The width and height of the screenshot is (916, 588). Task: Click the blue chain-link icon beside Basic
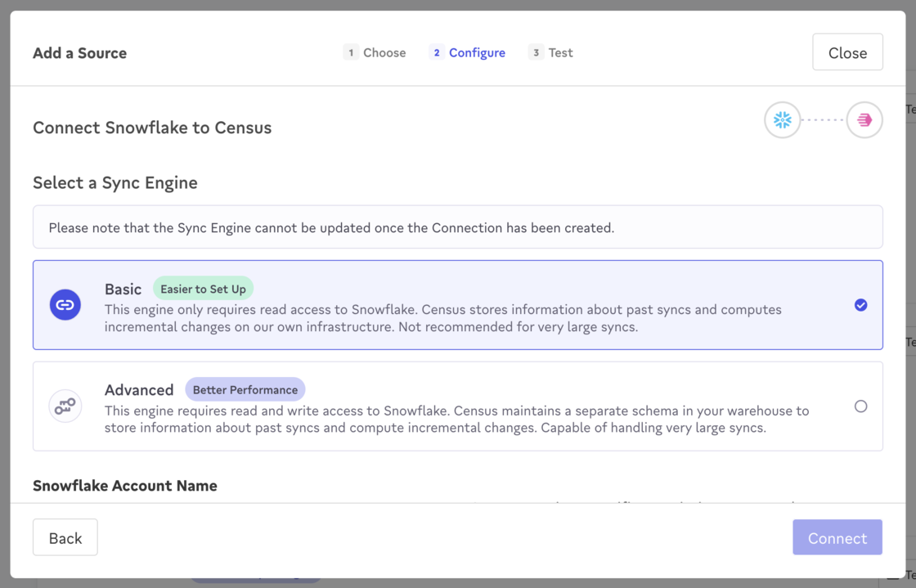(65, 304)
